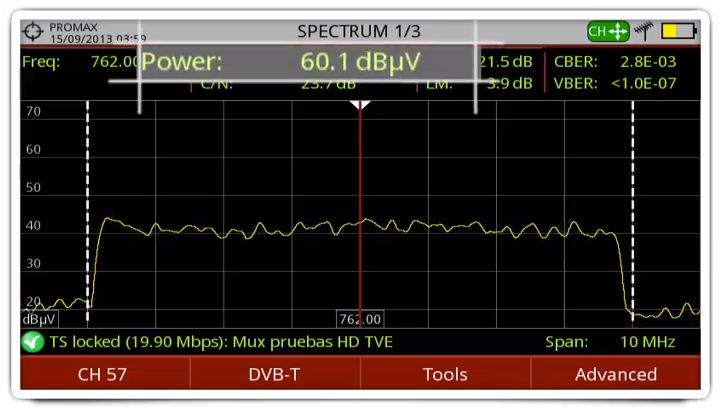Click the 70 level axis label
721x407 pixels.
tap(33, 111)
